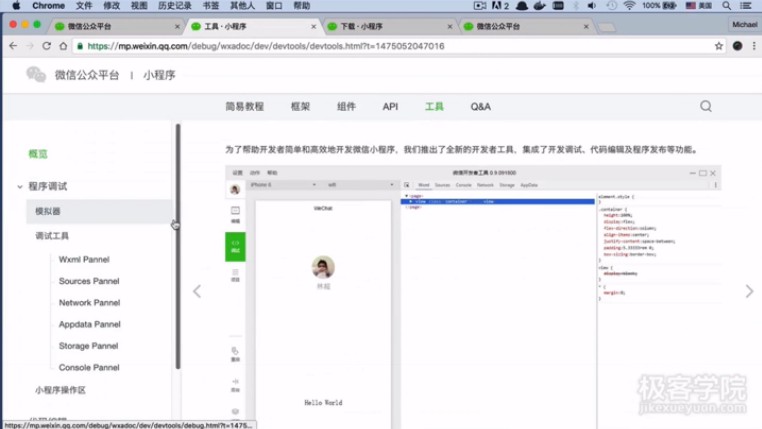Open the Wxml Pannel page
Screen dimensions: 762x429
pyautogui.click(x=84, y=259)
